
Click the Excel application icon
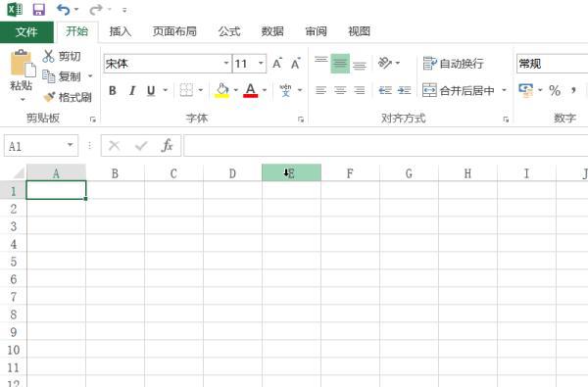click(x=15, y=10)
